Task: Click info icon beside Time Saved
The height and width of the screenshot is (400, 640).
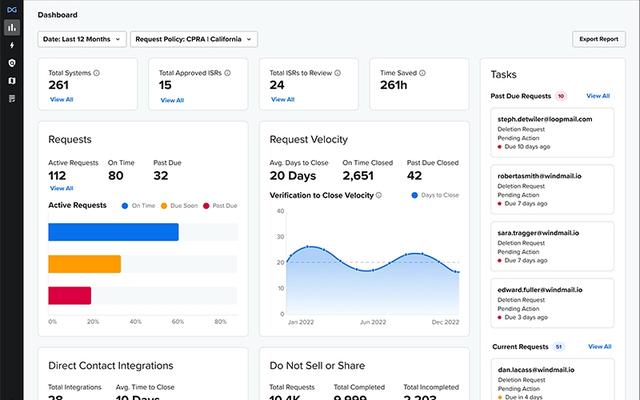Action: [x=419, y=73]
